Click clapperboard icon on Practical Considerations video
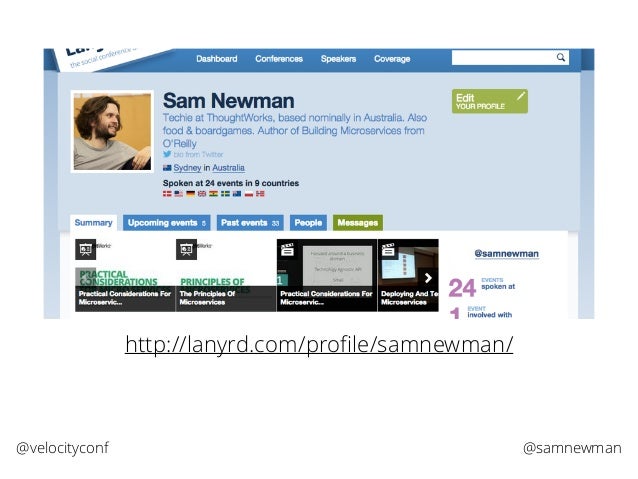 [287, 249]
